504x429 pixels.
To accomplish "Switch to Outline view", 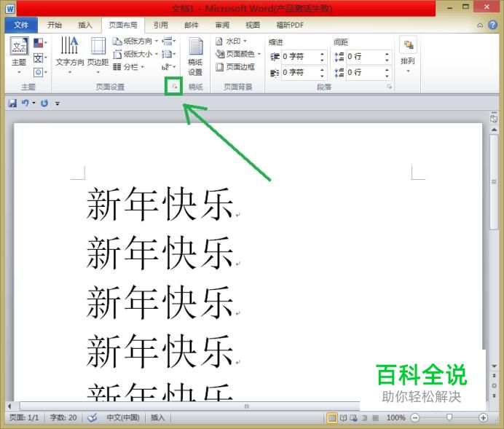I will click(365, 418).
